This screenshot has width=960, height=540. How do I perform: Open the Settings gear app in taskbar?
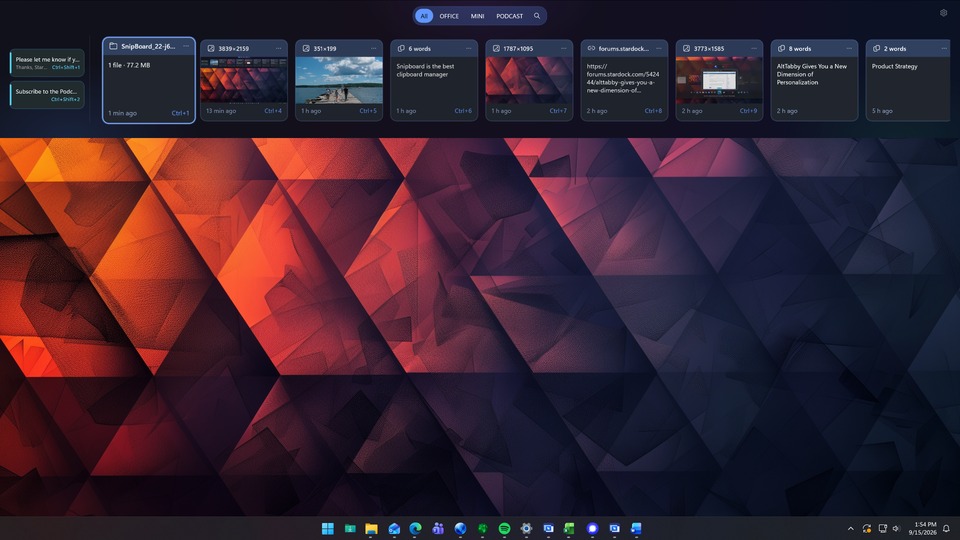(x=526, y=528)
